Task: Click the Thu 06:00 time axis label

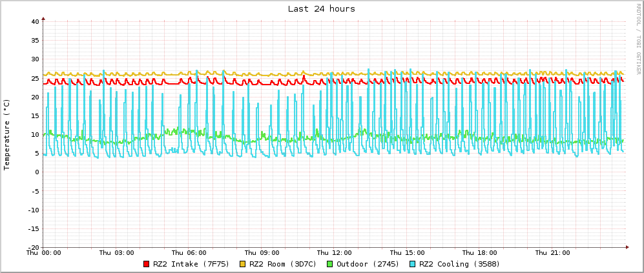Action: click(189, 253)
